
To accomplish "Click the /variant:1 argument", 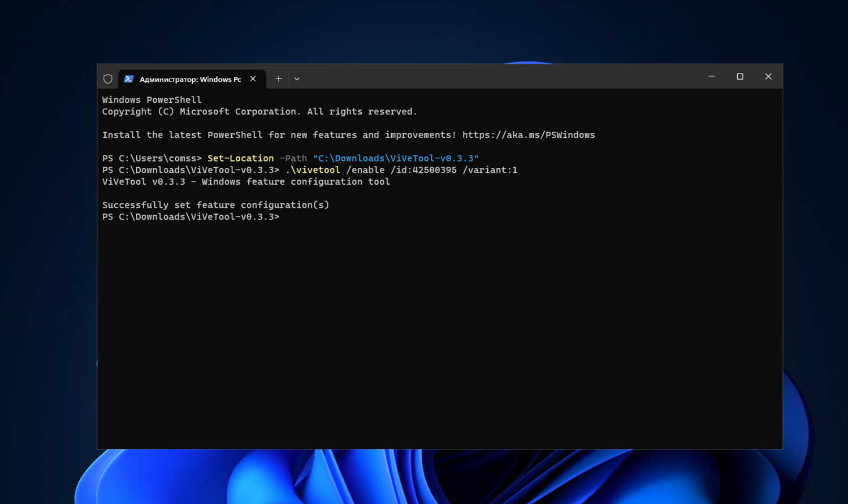I will click(x=490, y=170).
